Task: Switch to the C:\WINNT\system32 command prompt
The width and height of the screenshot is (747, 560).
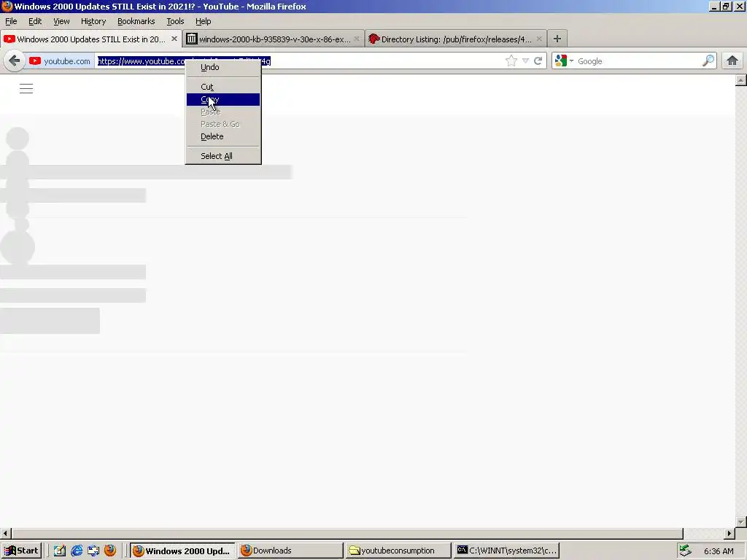Action: click(506, 551)
